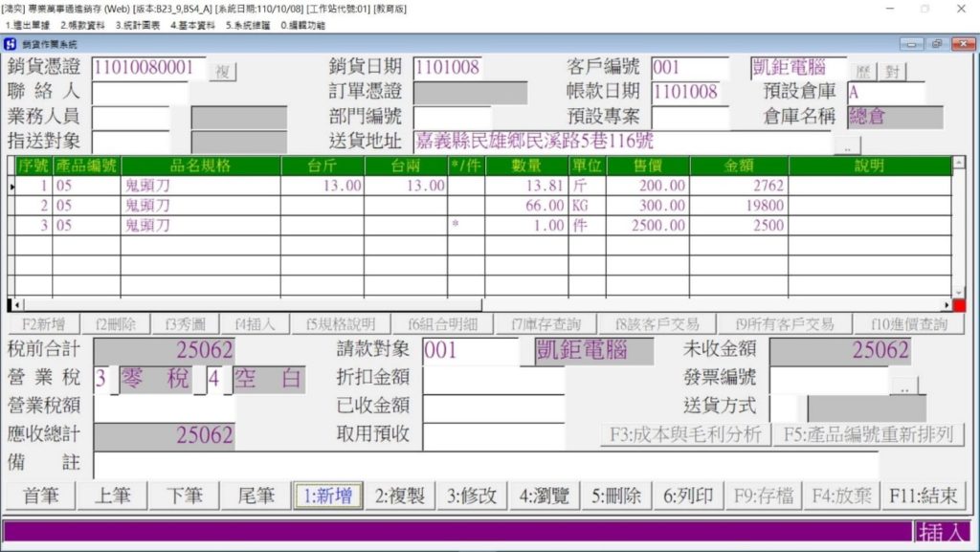The width and height of the screenshot is (980, 552).
Task: Click 售價 cell 2500.00 in row 3
Action: point(648,226)
